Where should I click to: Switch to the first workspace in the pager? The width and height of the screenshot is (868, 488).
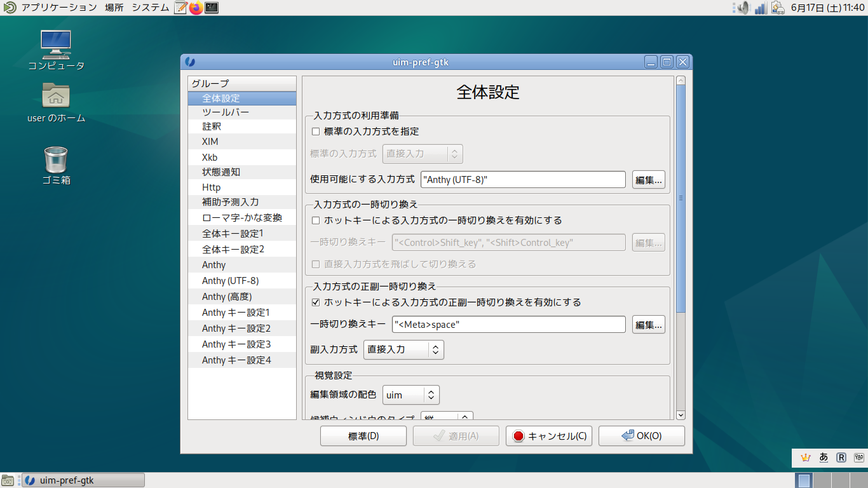[804, 480]
